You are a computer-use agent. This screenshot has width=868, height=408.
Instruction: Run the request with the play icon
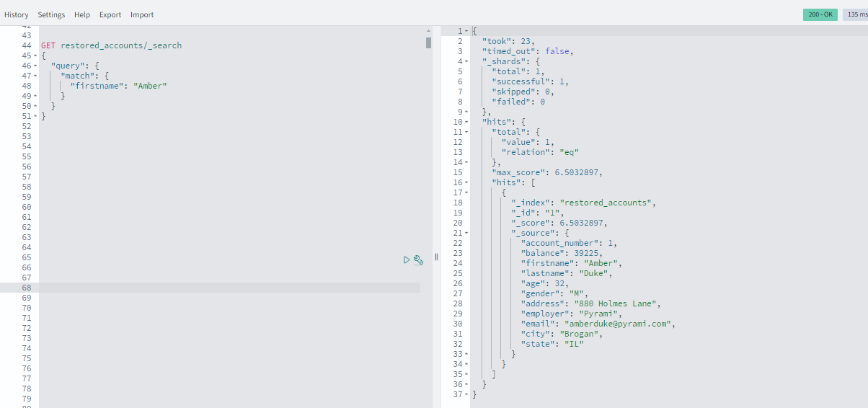tap(407, 260)
